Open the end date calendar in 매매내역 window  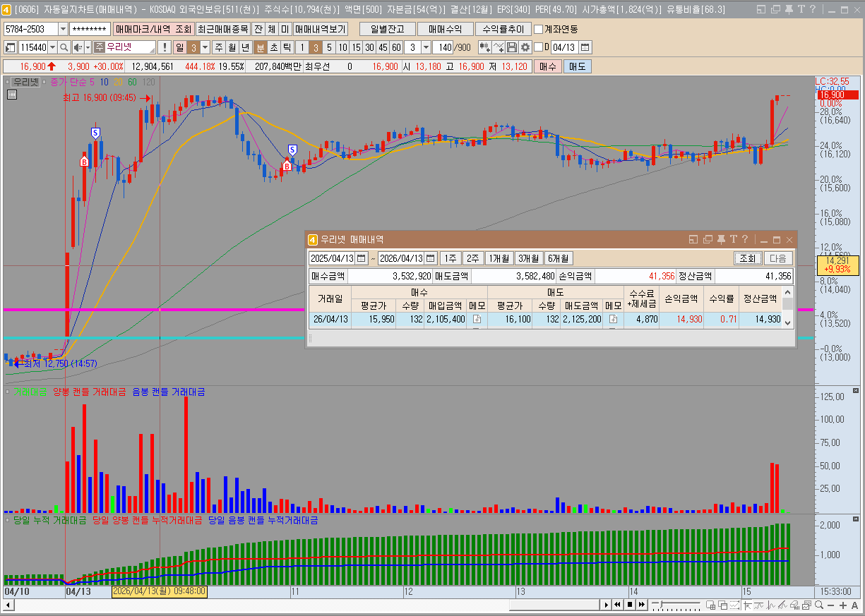(x=429, y=258)
